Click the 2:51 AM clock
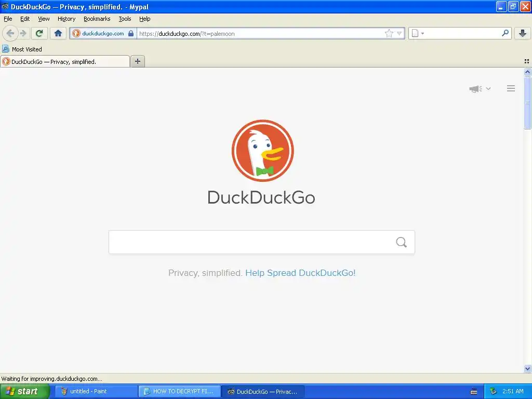532x399 pixels. pyautogui.click(x=513, y=391)
